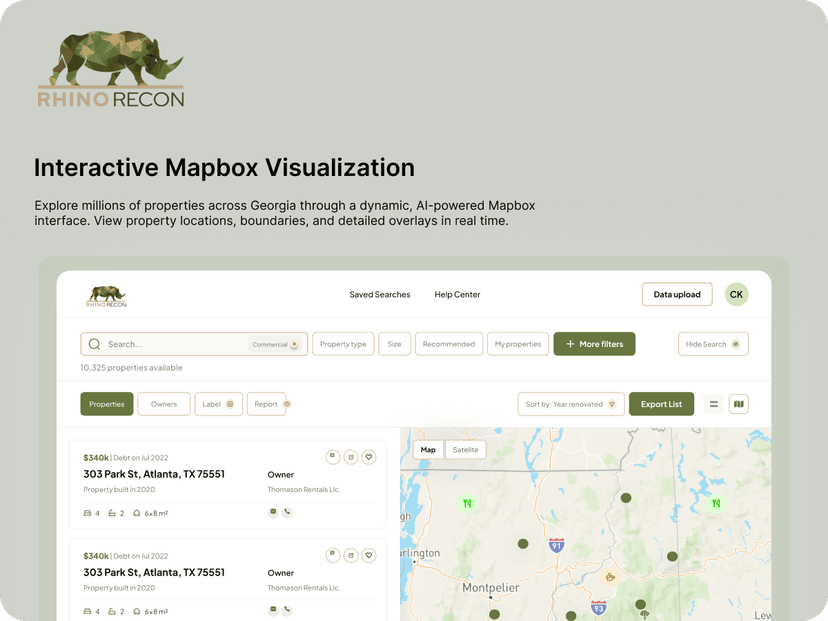Toggle Hide Search
Screen dimensions: 828x621
pos(712,343)
